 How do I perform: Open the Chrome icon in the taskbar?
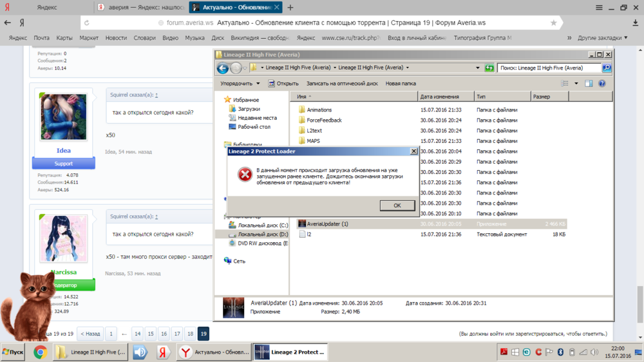coord(40,352)
